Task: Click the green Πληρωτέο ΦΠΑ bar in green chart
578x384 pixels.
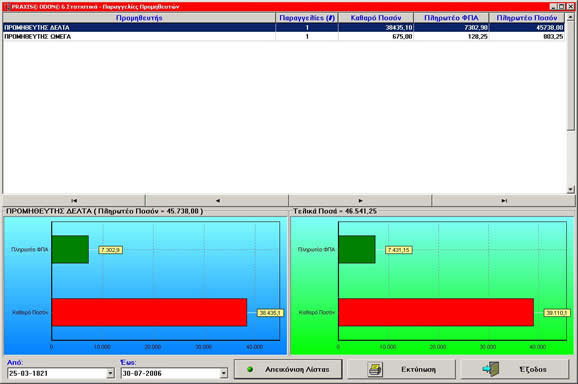Action: (x=357, y=249)
